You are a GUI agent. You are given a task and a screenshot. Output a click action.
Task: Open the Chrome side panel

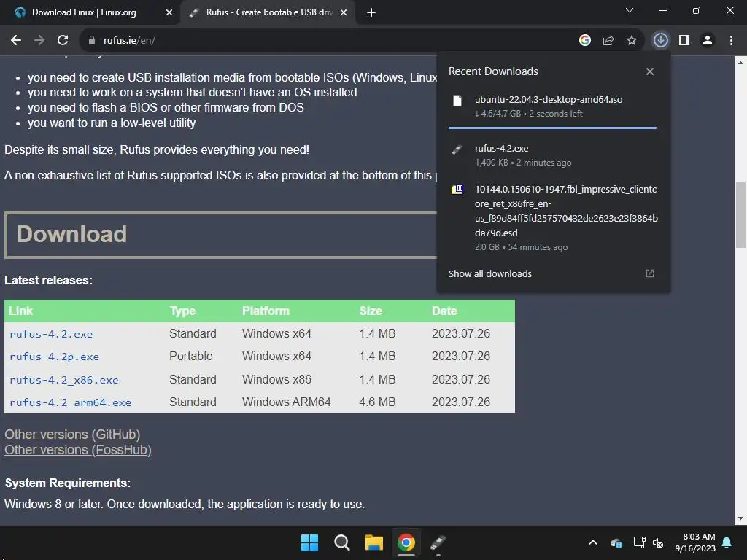click(684, 41)
